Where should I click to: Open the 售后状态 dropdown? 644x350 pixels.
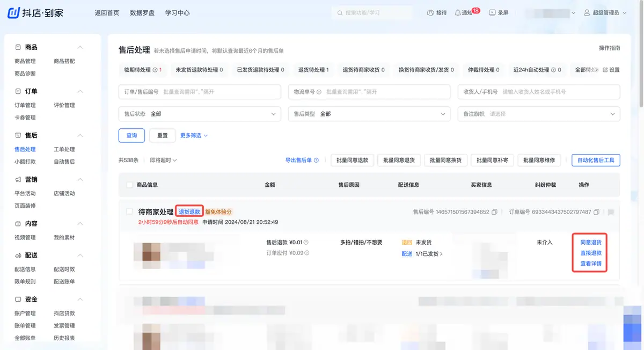pyautogui.click(x=200, y=114)
